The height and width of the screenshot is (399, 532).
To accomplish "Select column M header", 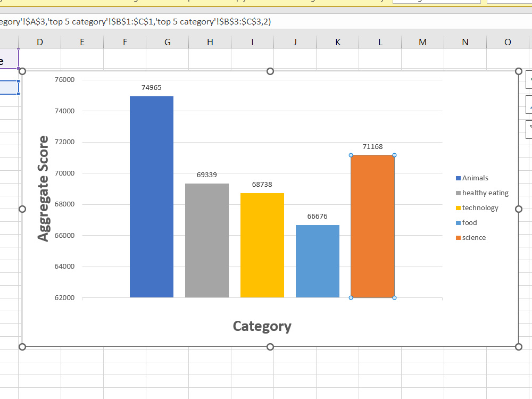I will [x=423, y=42].
